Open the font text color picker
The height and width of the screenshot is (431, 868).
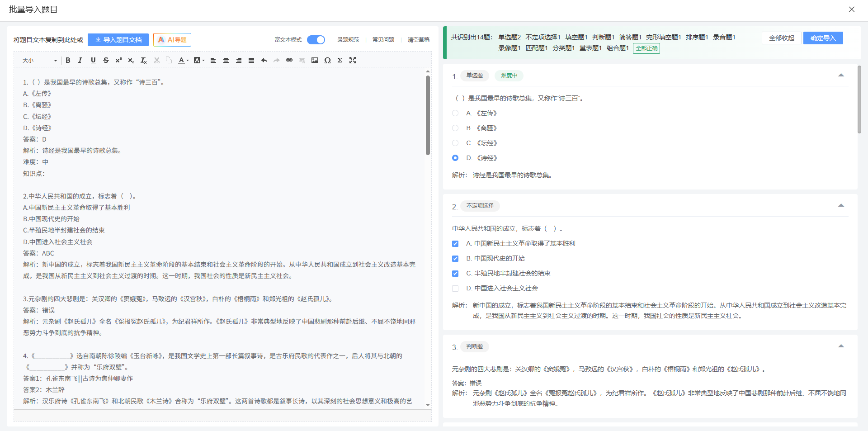point(182,60)
